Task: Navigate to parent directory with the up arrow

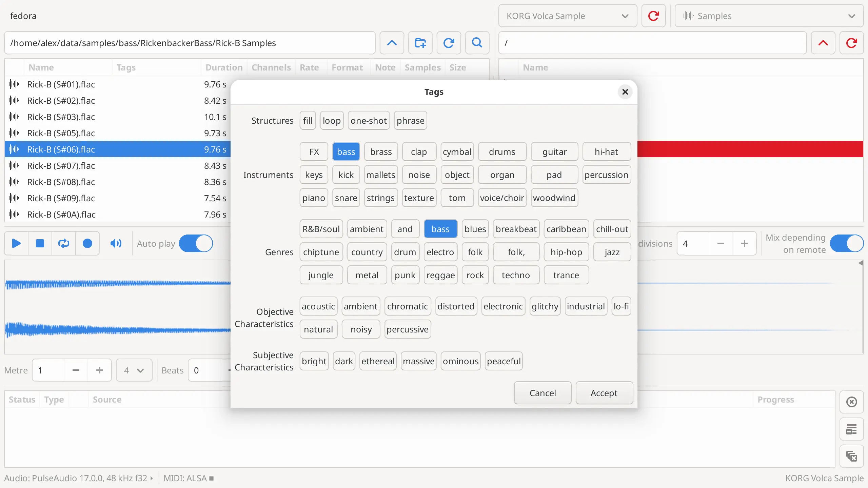Action: coord(392,43)
